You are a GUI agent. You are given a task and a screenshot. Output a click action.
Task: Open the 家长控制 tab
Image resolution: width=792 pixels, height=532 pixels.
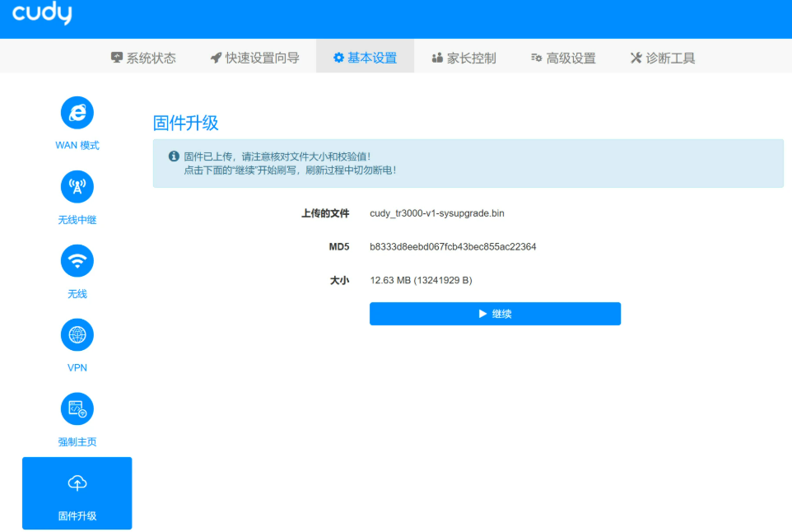coord(464,58)
